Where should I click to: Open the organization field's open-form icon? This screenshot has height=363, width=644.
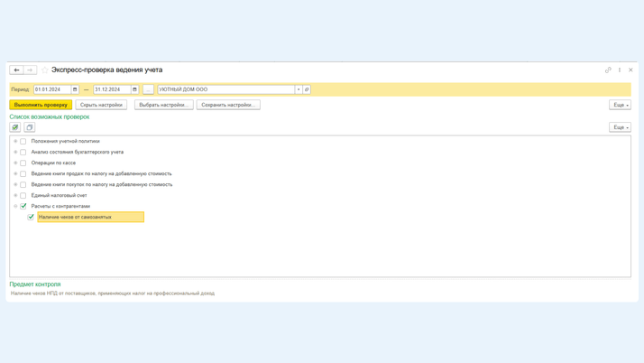(307, 89)
